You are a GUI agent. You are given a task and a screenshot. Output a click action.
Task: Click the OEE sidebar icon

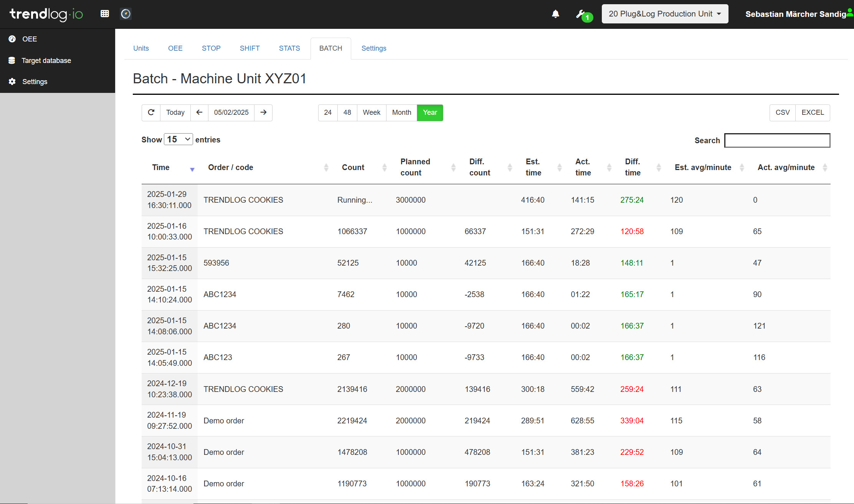(x=12, y=39)
